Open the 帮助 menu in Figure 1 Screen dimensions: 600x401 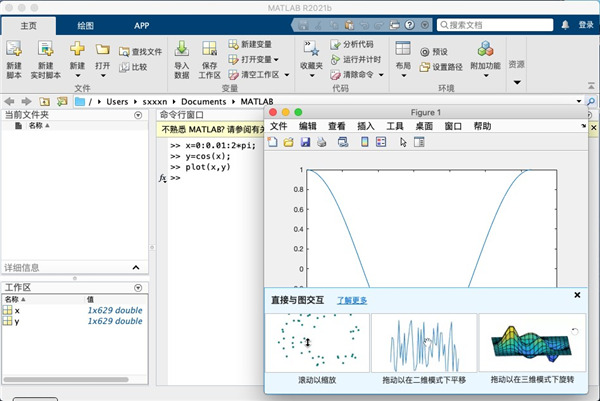pyautogui.click(x=482, y=126)
